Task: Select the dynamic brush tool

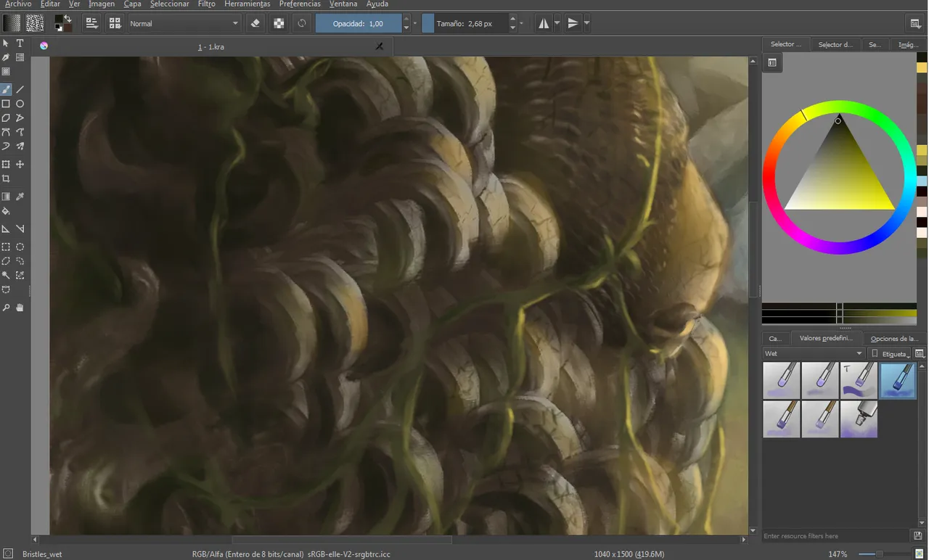Action: (x=6, y=146)
